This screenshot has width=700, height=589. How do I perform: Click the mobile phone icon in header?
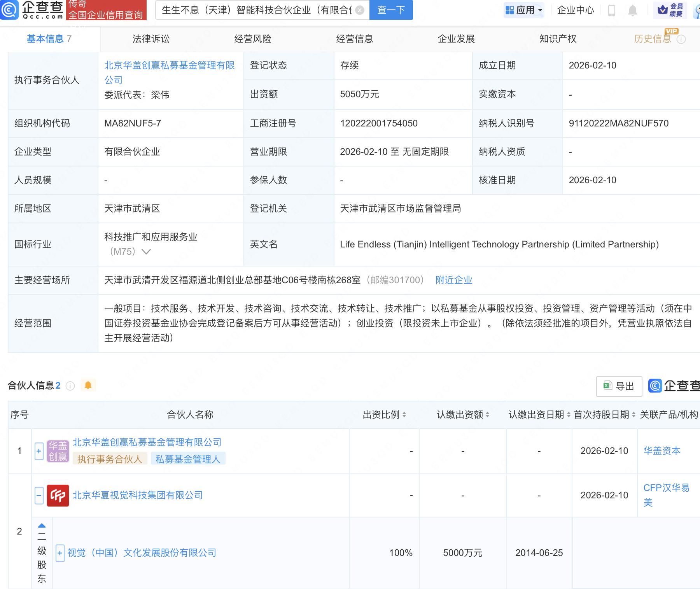point(611,11)
